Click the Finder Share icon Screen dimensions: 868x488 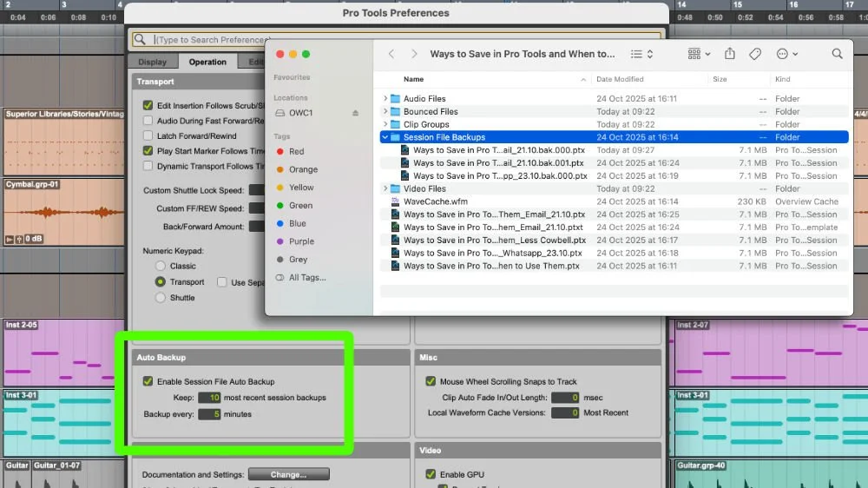[x=730, y=54]
